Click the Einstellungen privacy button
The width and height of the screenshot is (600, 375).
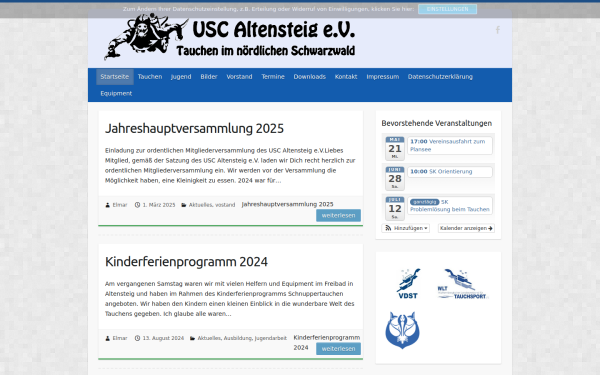coord(447,9)
